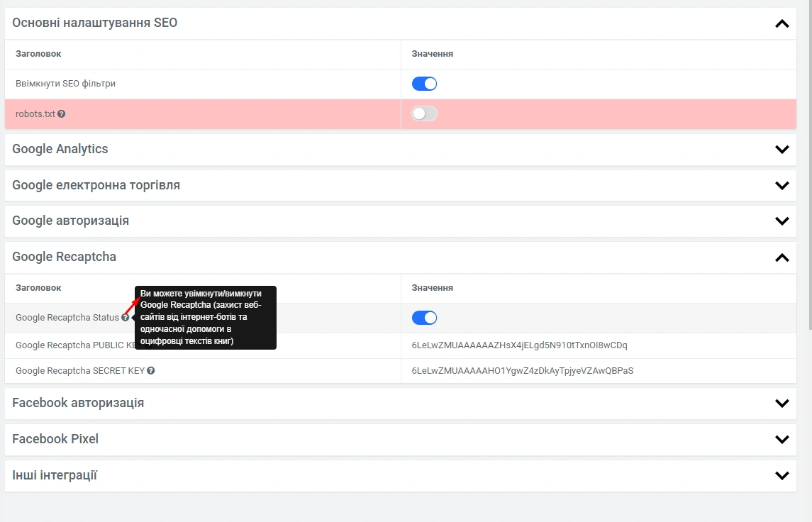Image resolution: width=812 pixels, height=522 pixels.
Task: Click the chevron icon on Google Recaptcha header
Action: [782, 257]
